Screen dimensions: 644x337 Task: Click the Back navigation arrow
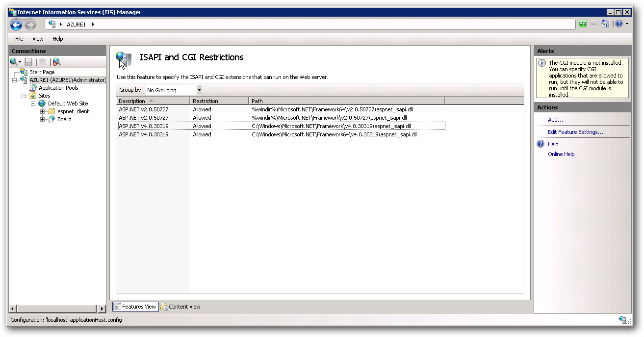pyautogui.click(x=16, y=25)
